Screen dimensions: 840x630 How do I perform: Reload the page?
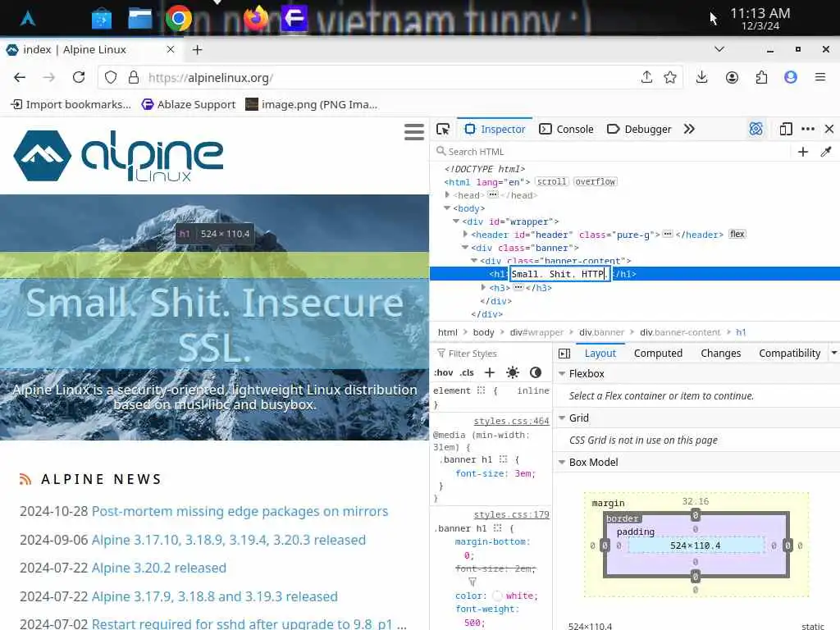79,78
